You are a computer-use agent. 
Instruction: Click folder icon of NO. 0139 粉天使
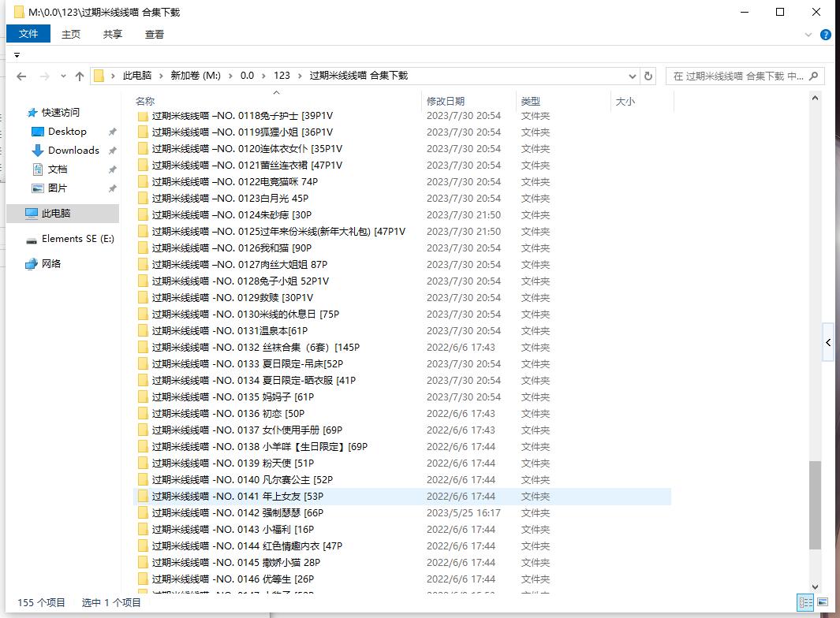[143, 463]
